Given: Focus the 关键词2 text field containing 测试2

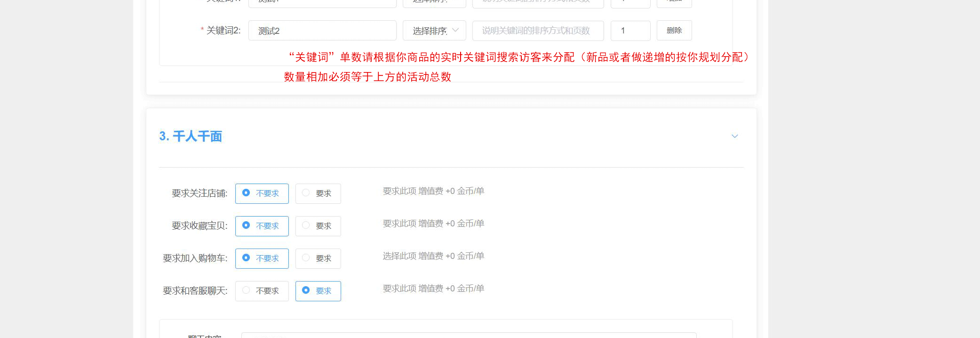Looking at the screenshot, I should [322, 31].
